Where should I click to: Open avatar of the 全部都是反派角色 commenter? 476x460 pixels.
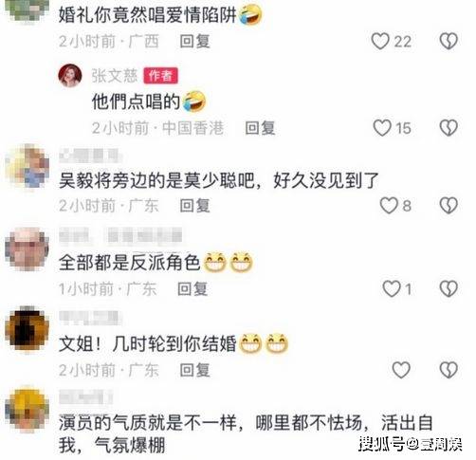click(x=27, y=249)
